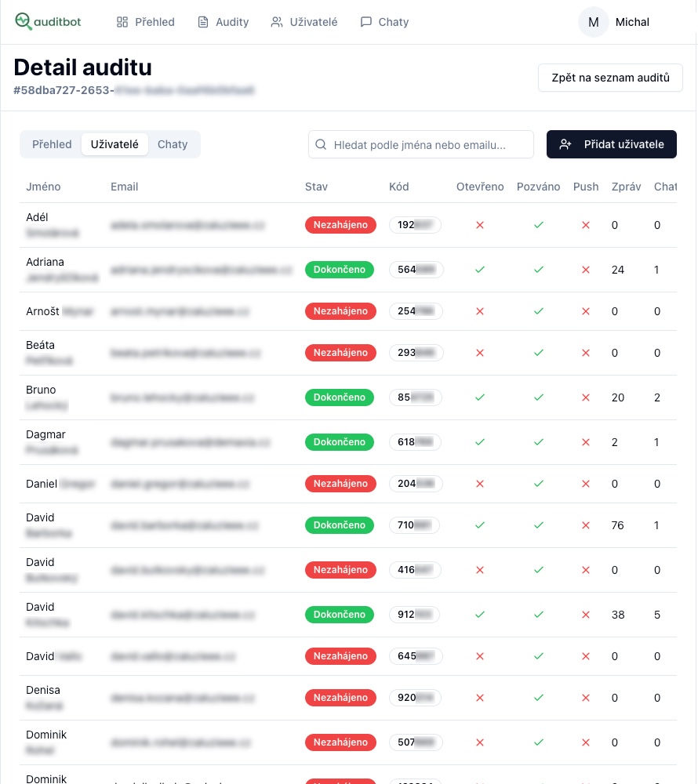
Task: Click code pill starting 507 in Dominik row
Action: coord(416,742)
